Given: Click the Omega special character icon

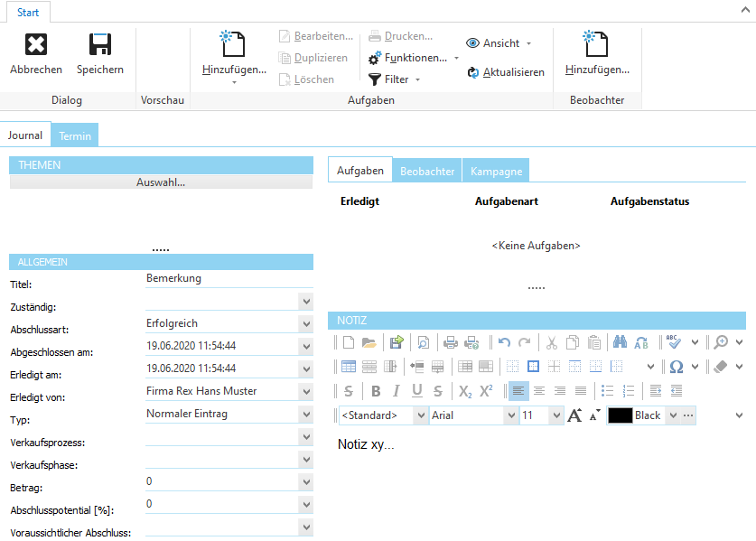Looking at the screenshot, I should tap(677, 367).
